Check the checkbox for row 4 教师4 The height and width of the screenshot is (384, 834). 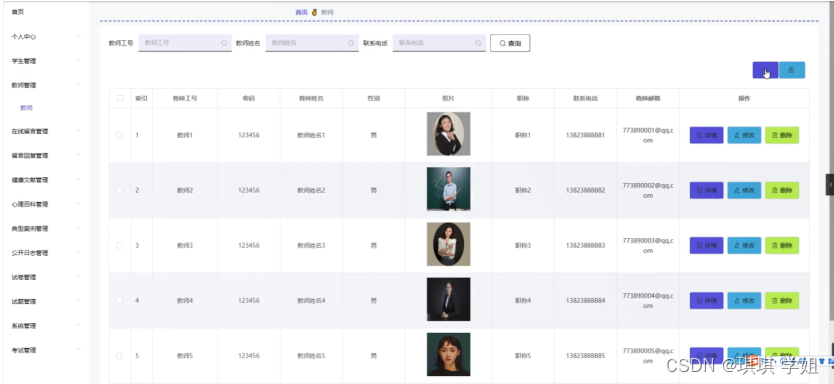tap(120, 300)
